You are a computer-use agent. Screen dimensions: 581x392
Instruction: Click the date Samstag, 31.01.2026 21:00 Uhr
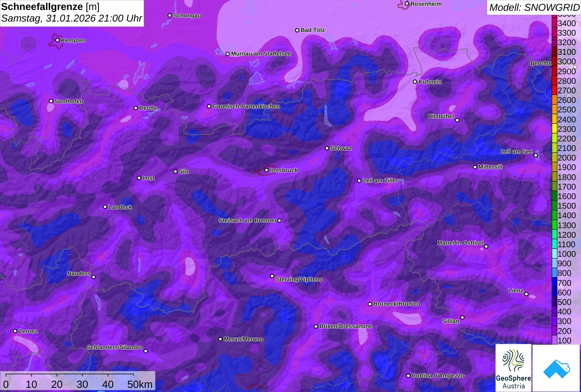point(72,19)
